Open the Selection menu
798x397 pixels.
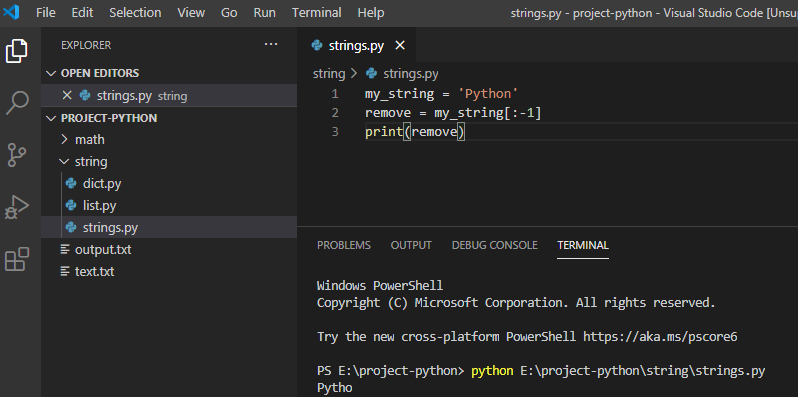(135, 12)
